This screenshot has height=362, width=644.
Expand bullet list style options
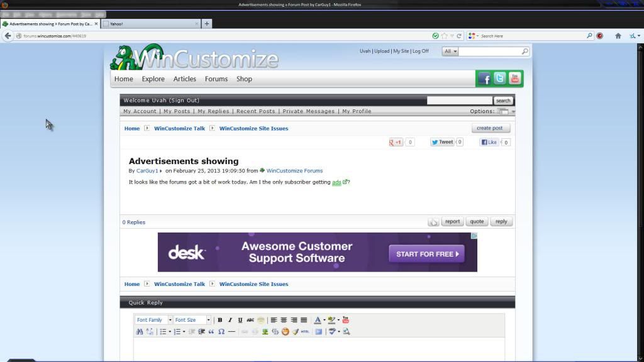click(170, 332)
